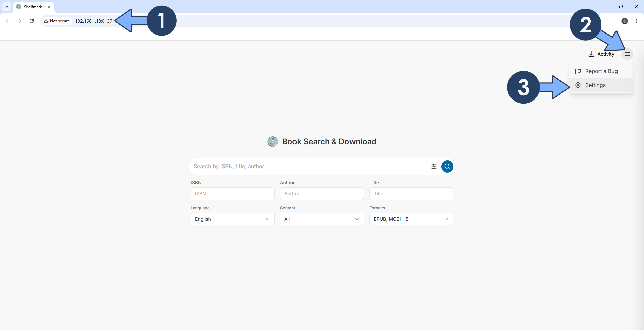Image resolution: width=644 pixels, height=330 pixels.
Task: Click the Shelfmark logo beside the page title
Action: pos(273,141)
